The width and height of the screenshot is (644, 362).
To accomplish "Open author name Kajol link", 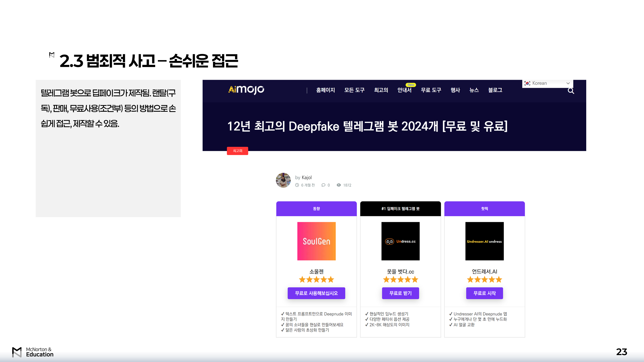I will click(x=306, y=177).
